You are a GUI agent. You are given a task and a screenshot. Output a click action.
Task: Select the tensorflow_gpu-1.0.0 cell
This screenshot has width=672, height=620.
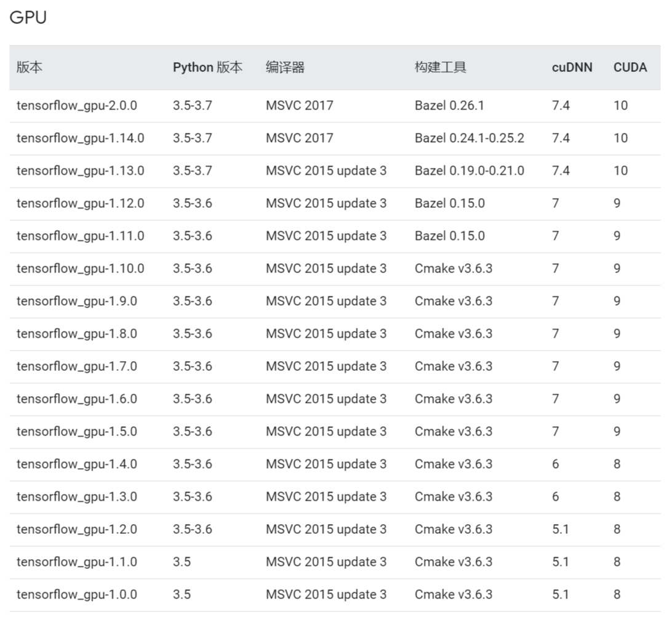[x=77, y=594]
